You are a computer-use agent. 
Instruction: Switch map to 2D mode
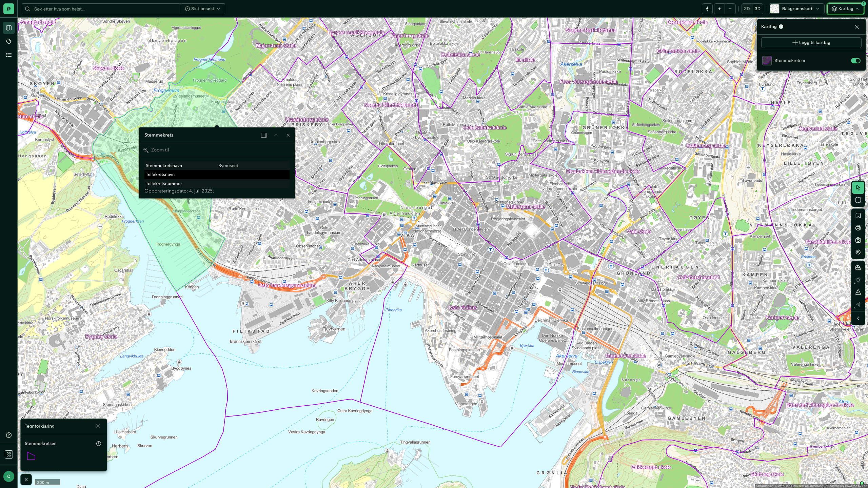(747, 9)
